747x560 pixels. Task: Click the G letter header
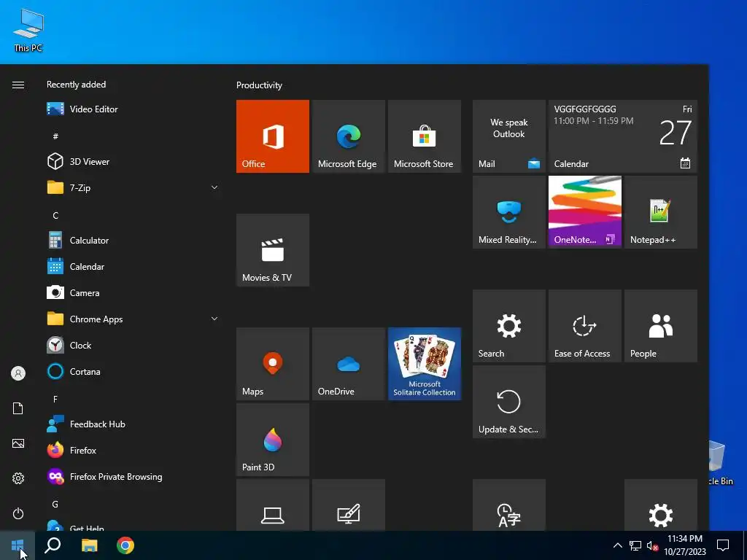(55, 505)
